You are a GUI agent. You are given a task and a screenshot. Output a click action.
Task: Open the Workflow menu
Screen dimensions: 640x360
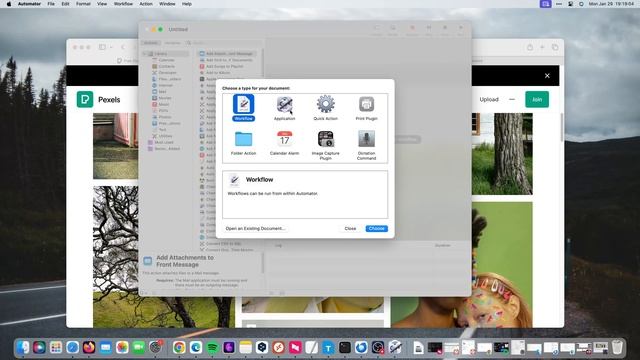pyautogui.click(x=123, y=4)
